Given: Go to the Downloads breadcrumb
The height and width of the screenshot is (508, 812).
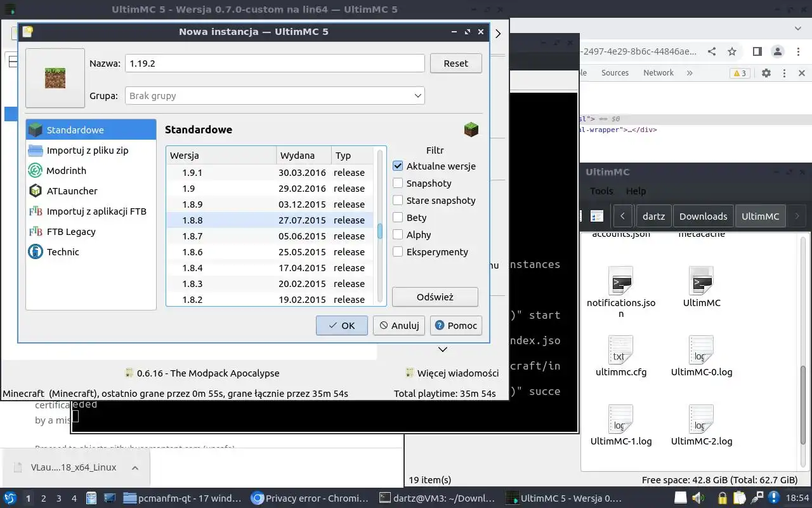Looking at the screenshot, I should pyautogui.click(x=703, y=216).
